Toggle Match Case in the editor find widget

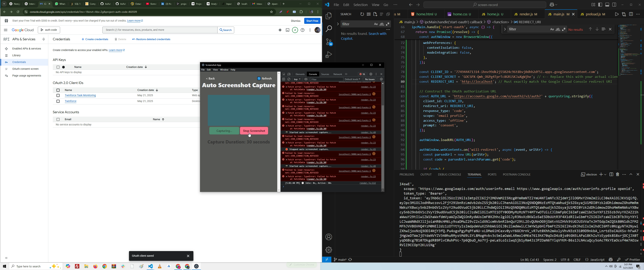(x=552, y=30)
